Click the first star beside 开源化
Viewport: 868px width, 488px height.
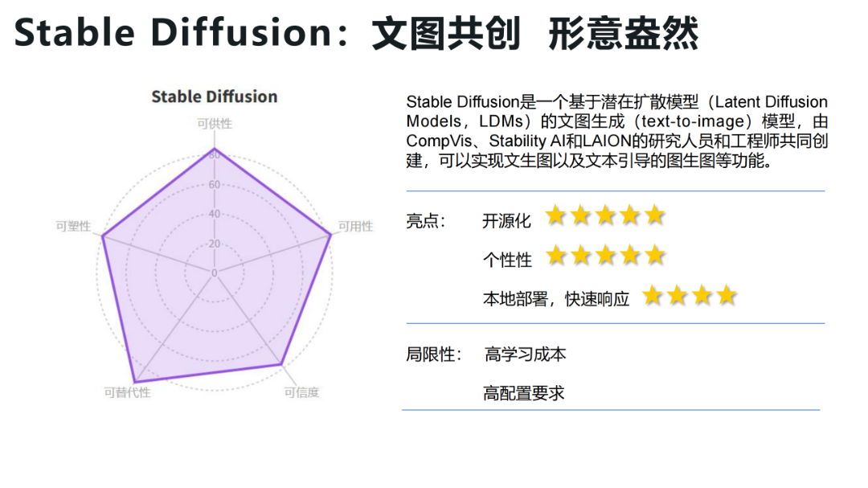[555, 215]
